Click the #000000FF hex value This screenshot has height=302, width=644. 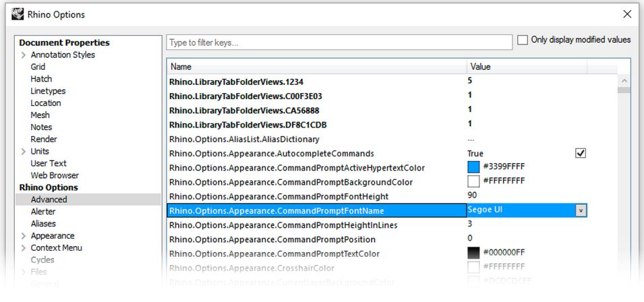pos(504,252)
